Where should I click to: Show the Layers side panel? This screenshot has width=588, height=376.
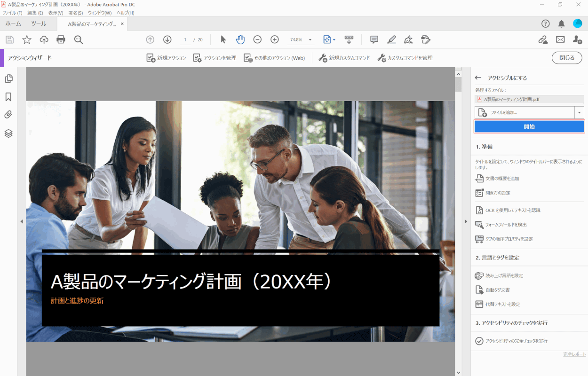point(8,133)
